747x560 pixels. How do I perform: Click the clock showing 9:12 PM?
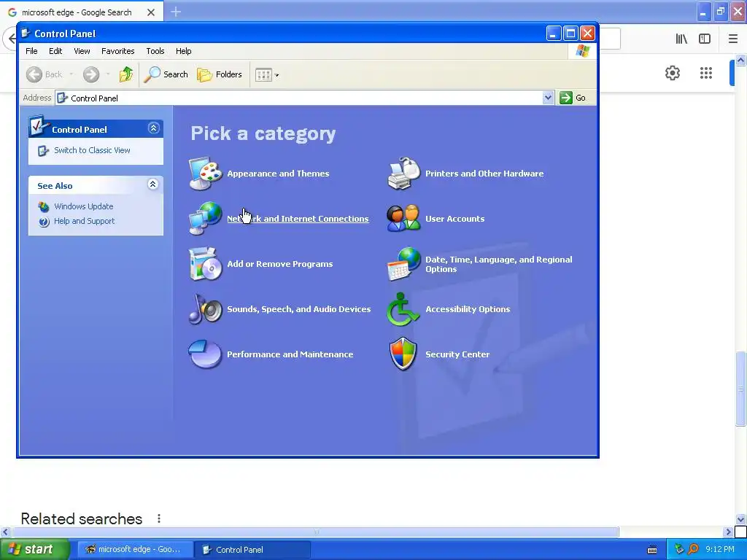[x=720, y=550]
